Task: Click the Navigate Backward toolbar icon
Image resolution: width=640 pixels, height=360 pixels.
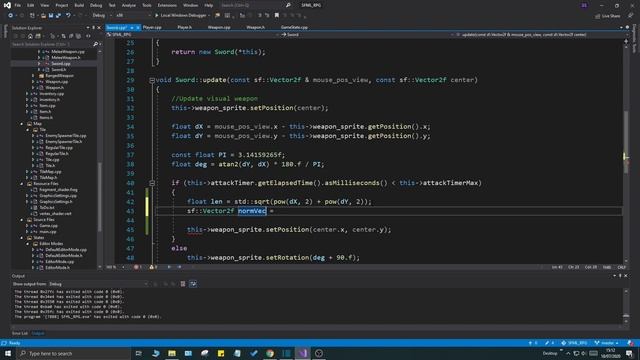Action: (x=11, y=16)
